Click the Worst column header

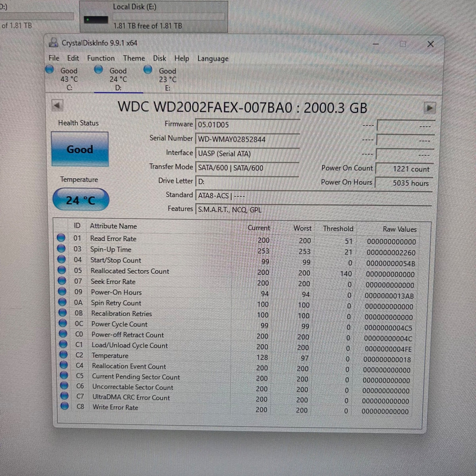(x=302, y=228)
